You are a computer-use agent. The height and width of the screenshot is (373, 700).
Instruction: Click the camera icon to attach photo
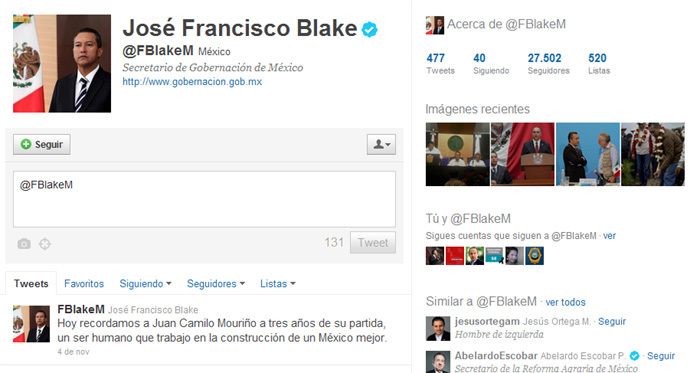tap(24, 244)
